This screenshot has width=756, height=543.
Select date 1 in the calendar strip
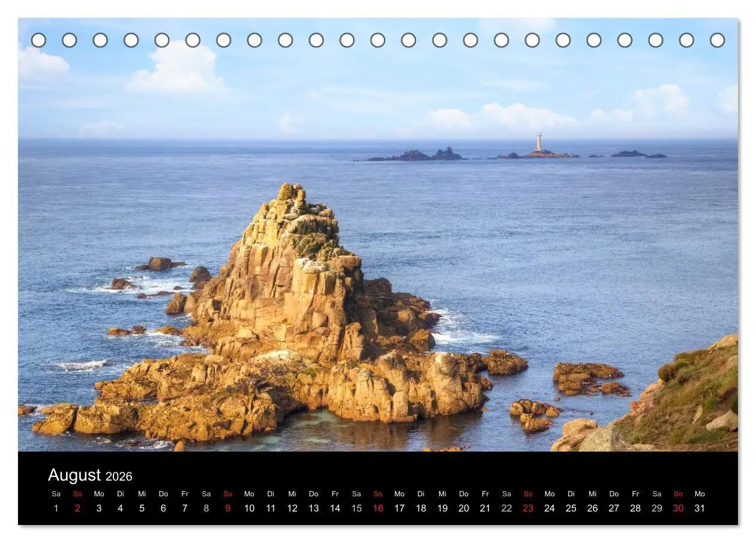56,508
